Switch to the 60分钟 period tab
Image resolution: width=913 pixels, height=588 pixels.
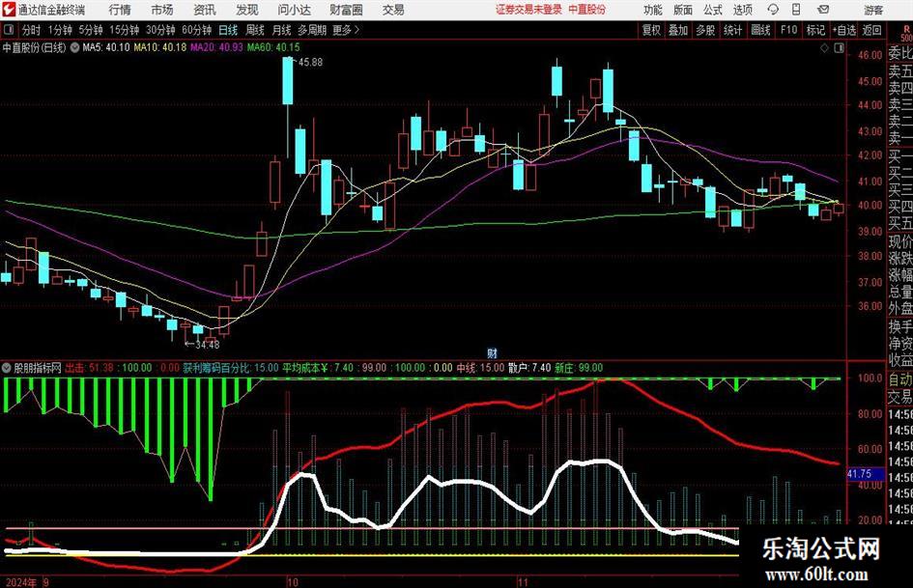pos(197,30)
